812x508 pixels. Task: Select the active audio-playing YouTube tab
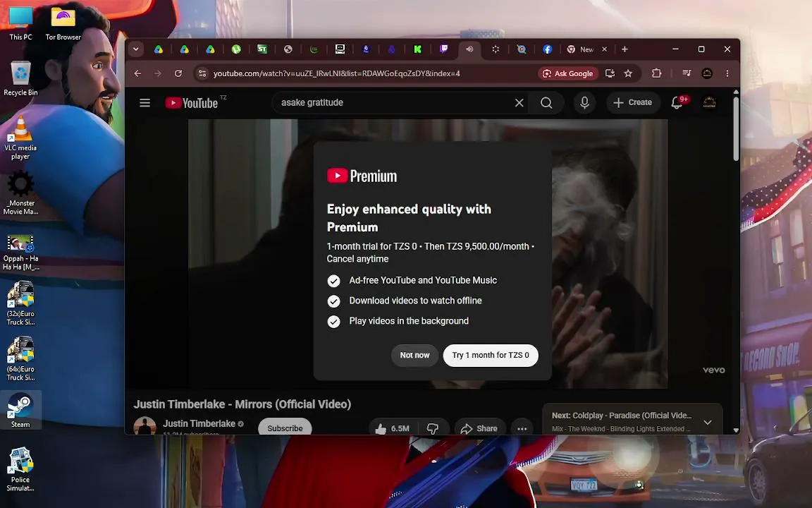point(469,49)
